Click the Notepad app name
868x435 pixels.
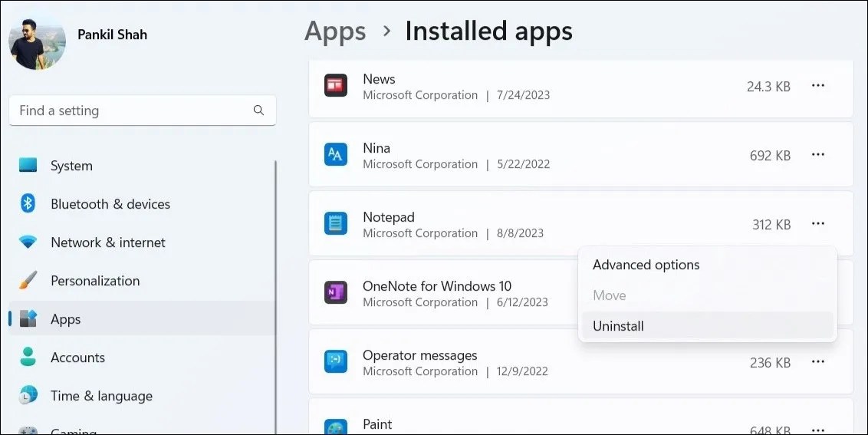389,217
